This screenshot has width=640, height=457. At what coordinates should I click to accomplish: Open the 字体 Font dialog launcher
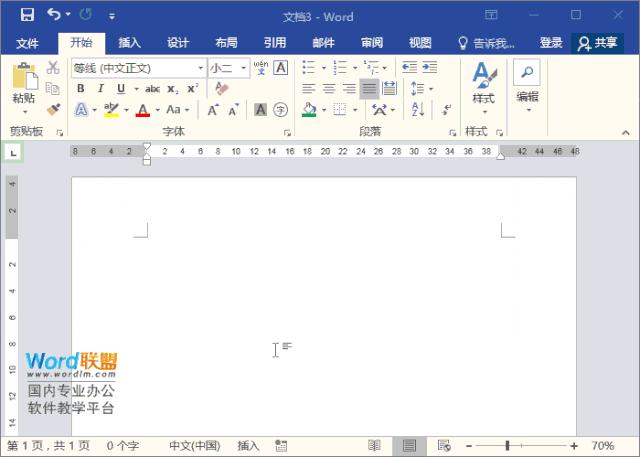pyautogui.click(x=287, y=133)
